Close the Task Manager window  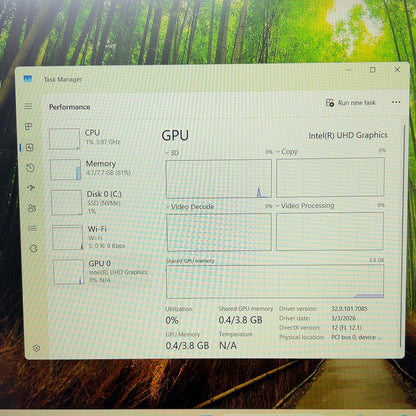[397, 69]
